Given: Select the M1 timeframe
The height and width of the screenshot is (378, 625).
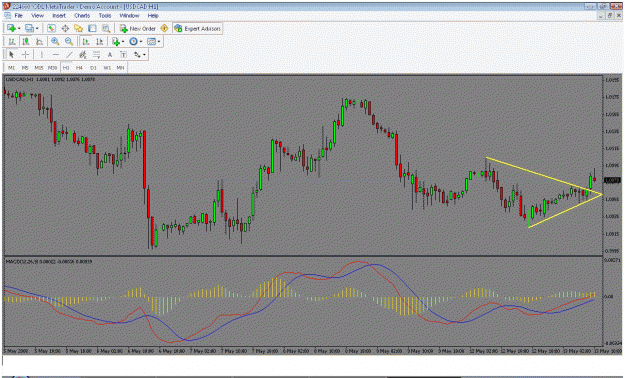Looking at the screenshot, I should (11, 68).
